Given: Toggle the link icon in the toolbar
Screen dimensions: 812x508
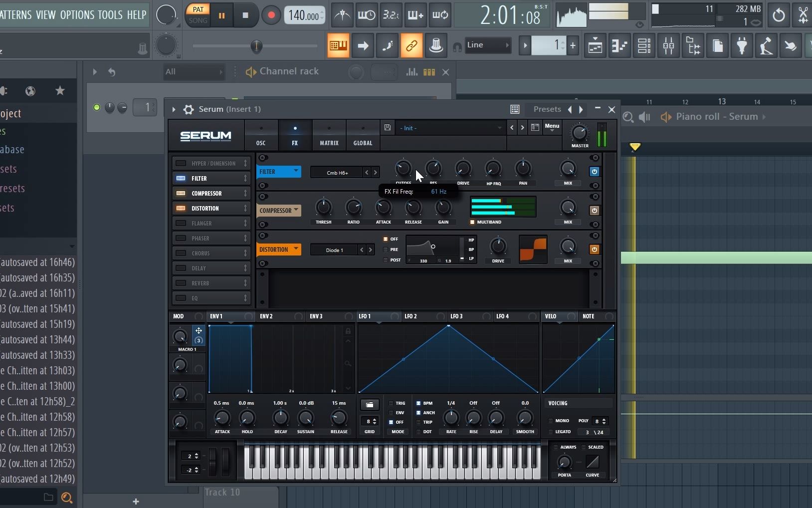Looking at the screenshot, I should point(411,46).
